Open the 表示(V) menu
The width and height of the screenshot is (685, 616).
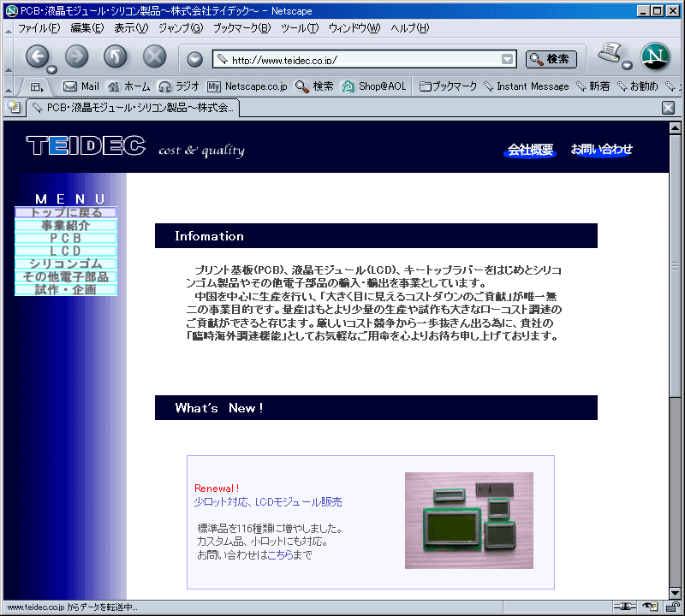coord(131,28)
